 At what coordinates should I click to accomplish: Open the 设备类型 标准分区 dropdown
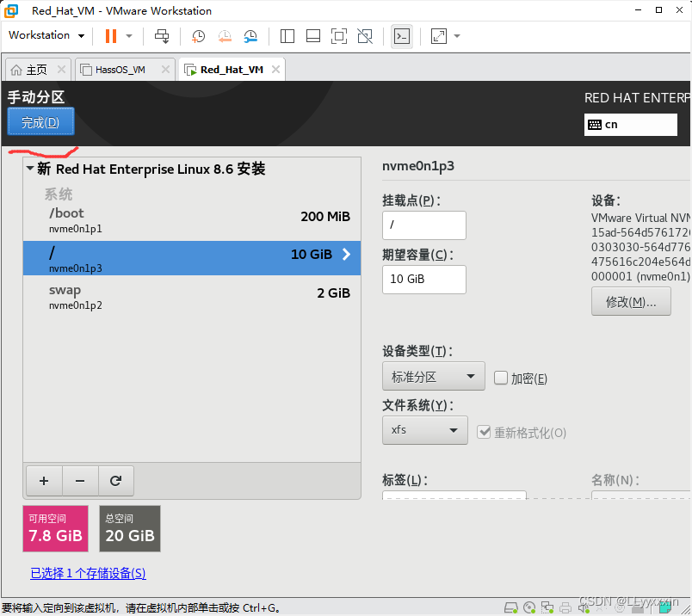(434, 376)
